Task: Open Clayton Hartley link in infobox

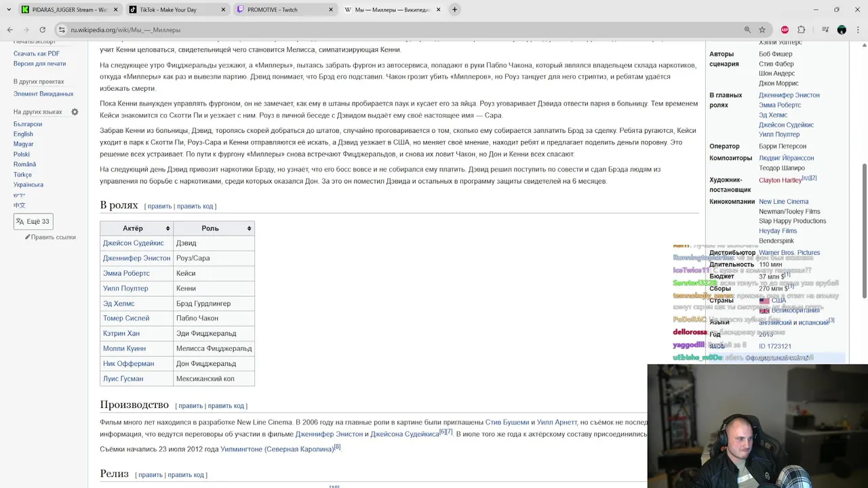Action: (x=780, y=181)
